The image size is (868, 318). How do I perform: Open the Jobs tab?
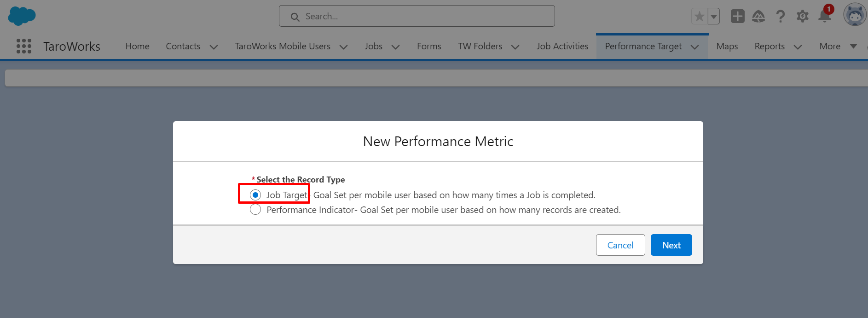374,46
